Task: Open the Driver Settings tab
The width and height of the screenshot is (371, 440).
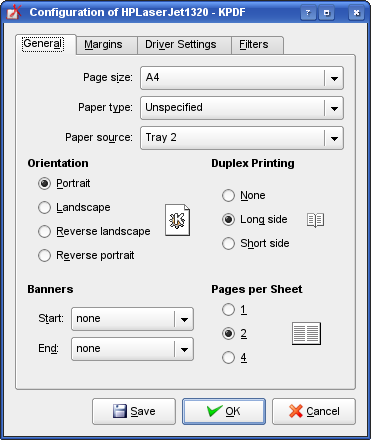Action: 181,45
